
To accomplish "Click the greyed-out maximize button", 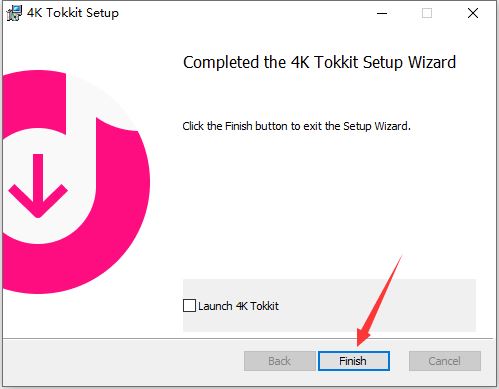I will pos(427,13).
